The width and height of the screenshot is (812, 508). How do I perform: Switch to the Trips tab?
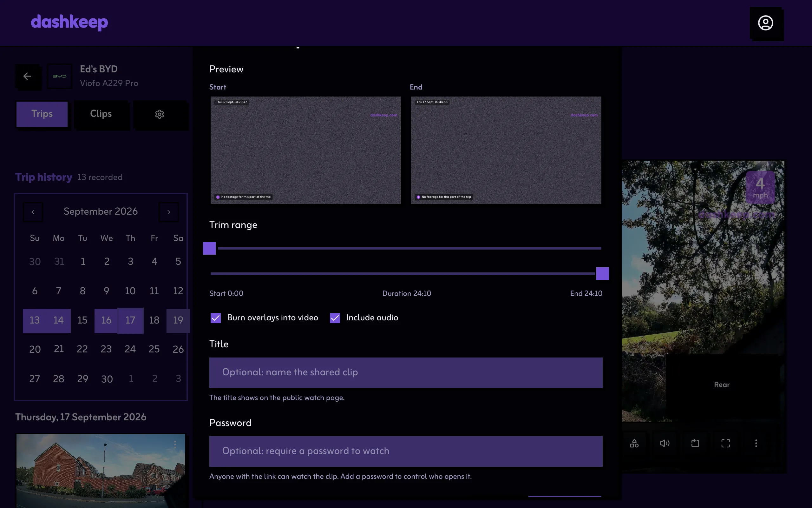coord(42,114)
